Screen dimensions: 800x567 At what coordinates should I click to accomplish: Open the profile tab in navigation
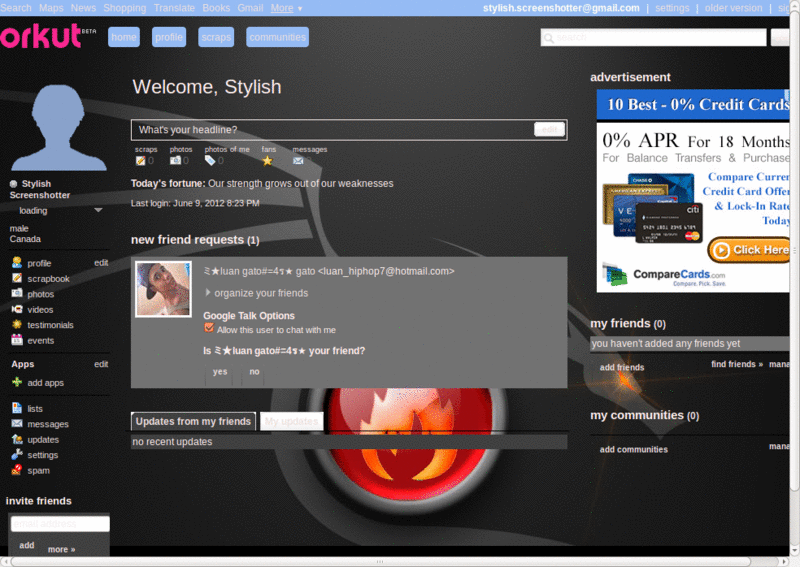[x=169, y=37]
